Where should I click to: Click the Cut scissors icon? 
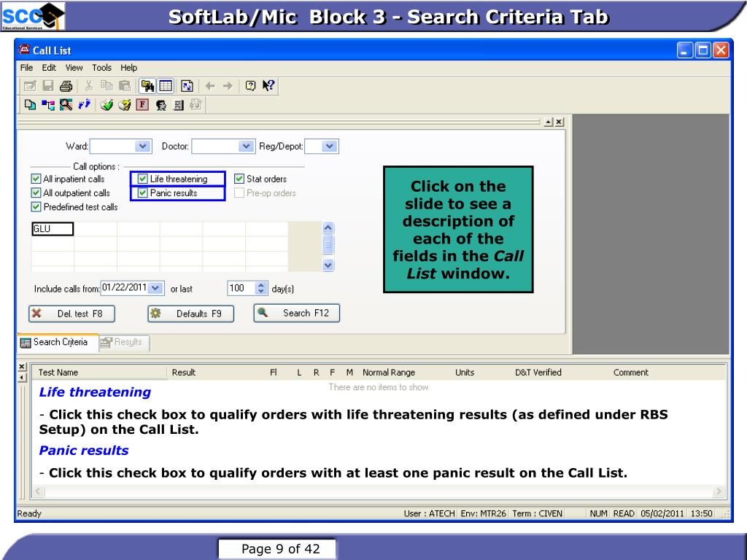88,86
